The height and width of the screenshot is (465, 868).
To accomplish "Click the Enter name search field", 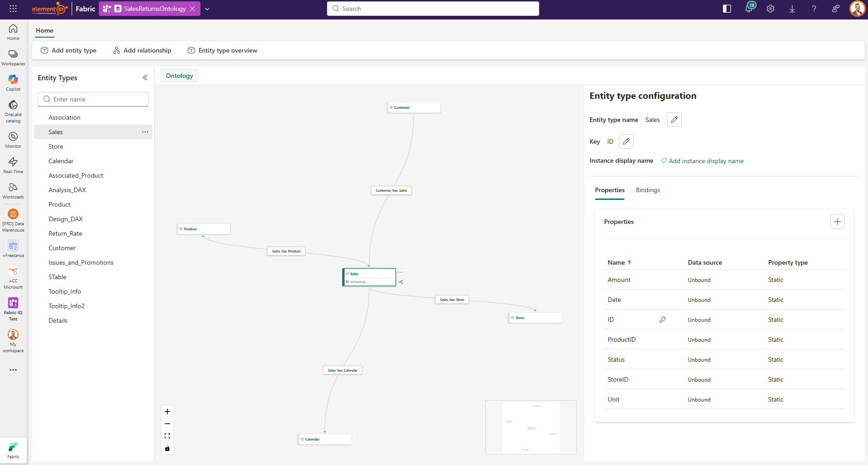I will [93, 99].
